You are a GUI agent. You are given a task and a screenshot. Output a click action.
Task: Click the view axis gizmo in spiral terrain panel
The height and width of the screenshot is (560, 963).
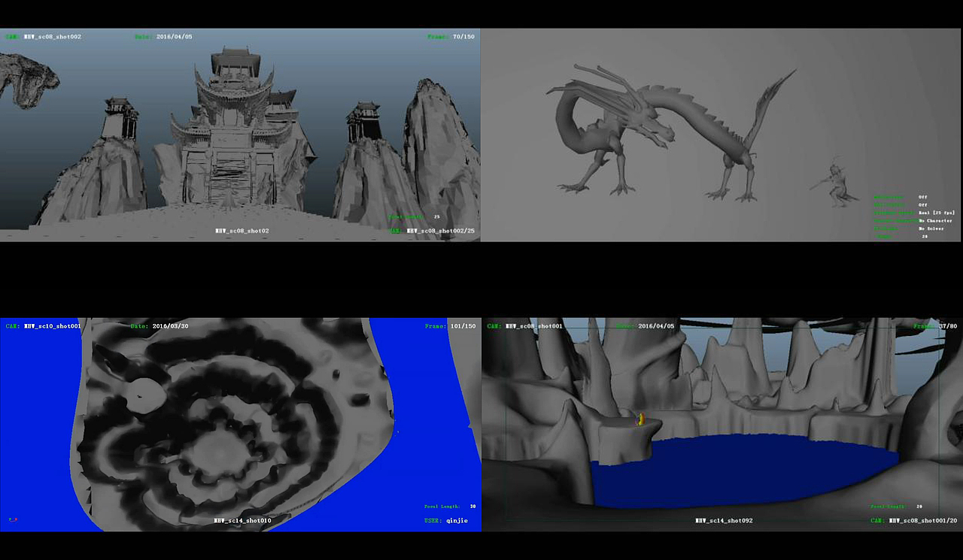tap(13, 519)
